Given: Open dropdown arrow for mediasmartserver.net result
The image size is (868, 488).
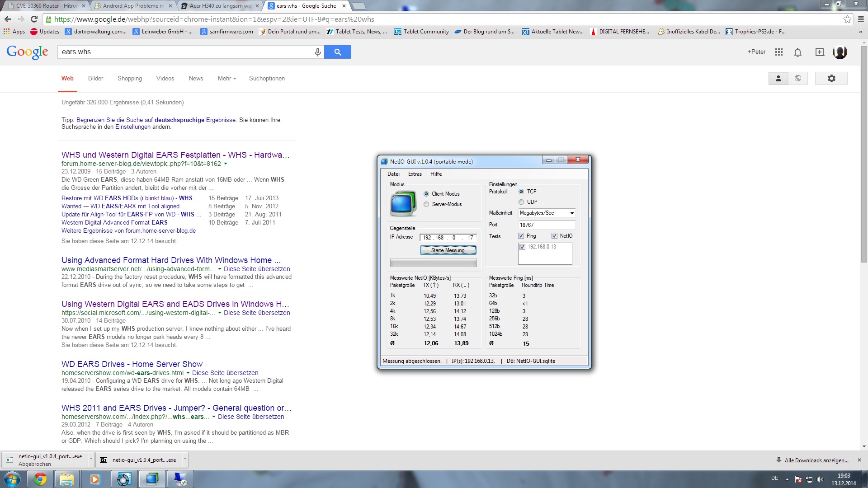Looking at the screenshot, I should tap(220, 269).
